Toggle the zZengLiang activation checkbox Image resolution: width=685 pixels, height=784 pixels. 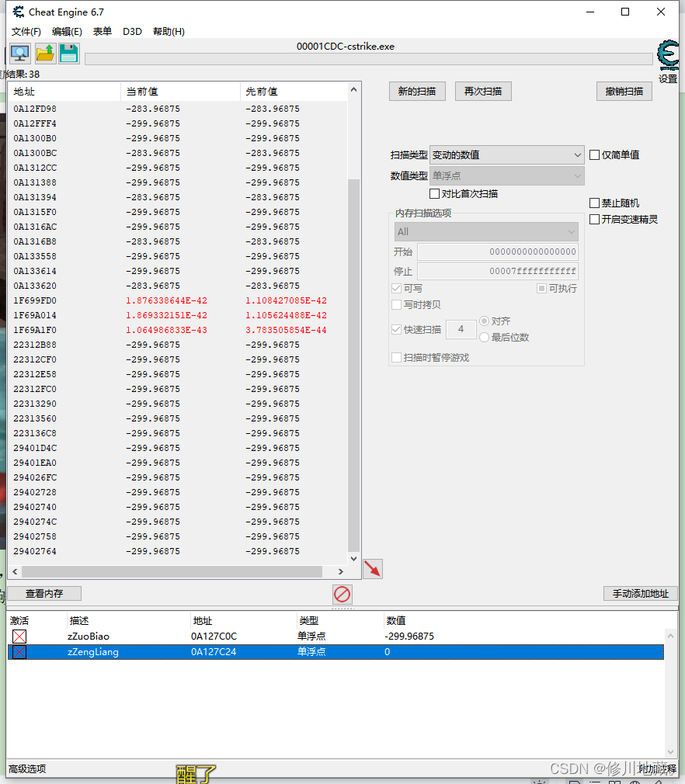click(x=19, y=652)
